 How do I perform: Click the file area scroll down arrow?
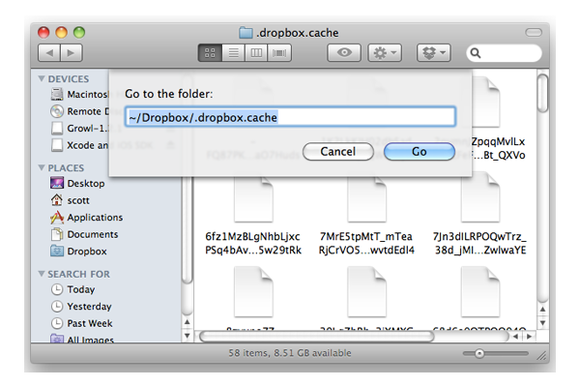(x=543, y=323)
